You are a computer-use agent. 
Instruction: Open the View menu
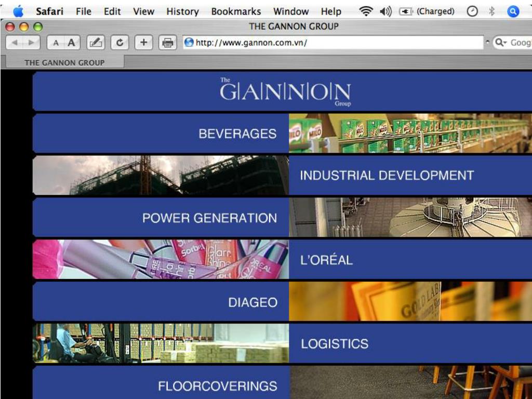pyautogui.click(x=143, y=11)
